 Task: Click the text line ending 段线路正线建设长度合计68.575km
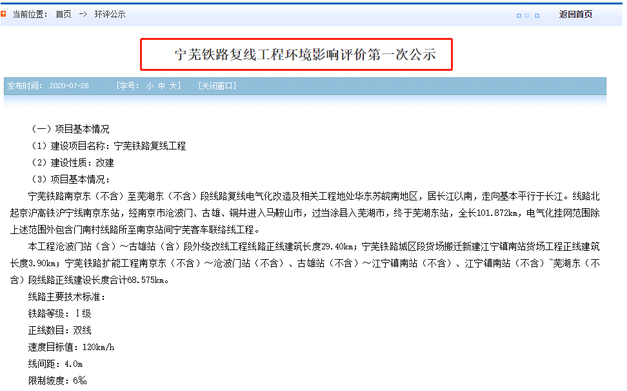coord(89,280)
